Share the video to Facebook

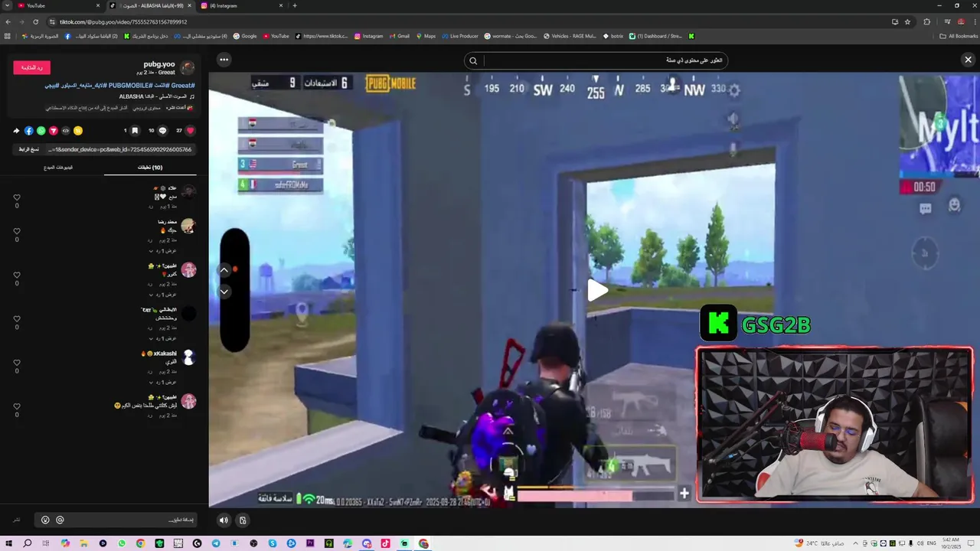[29, 131]
